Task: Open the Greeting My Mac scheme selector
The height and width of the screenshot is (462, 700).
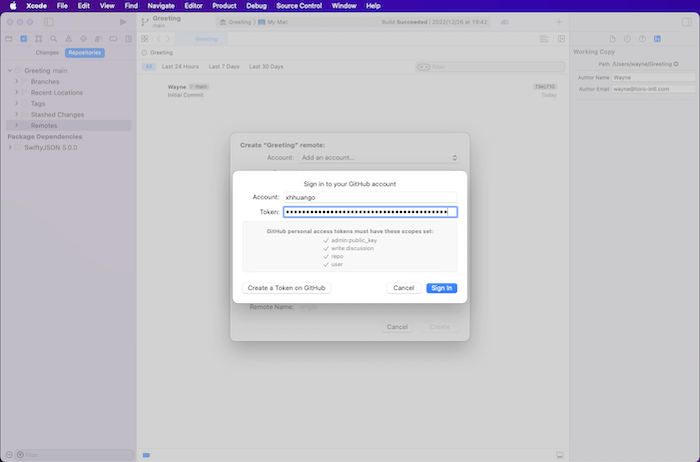Action: [254, 22]
